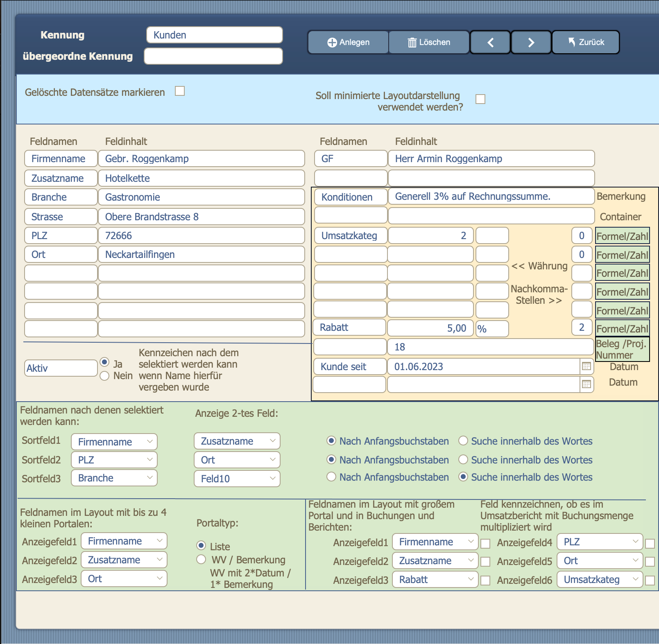Open calendar picker for empty date field
Screen dimensions: 659x644
(x=587, y=384)
